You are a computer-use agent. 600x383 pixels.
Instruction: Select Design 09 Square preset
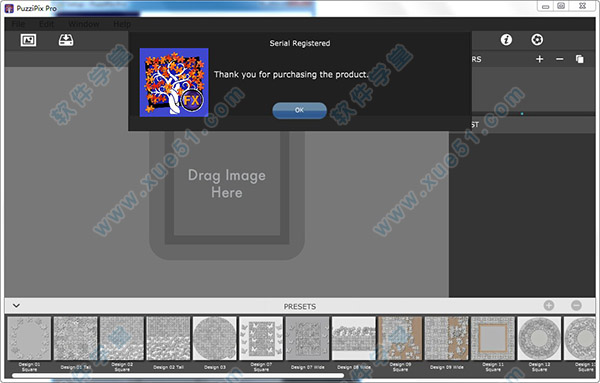click(400, 338)
